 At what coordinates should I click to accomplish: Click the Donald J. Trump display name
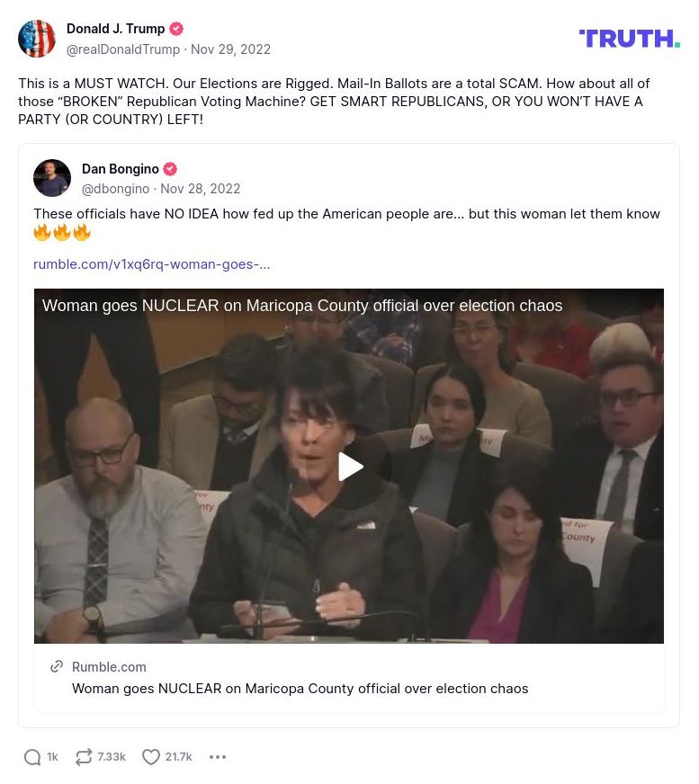[x=115, y=29]
